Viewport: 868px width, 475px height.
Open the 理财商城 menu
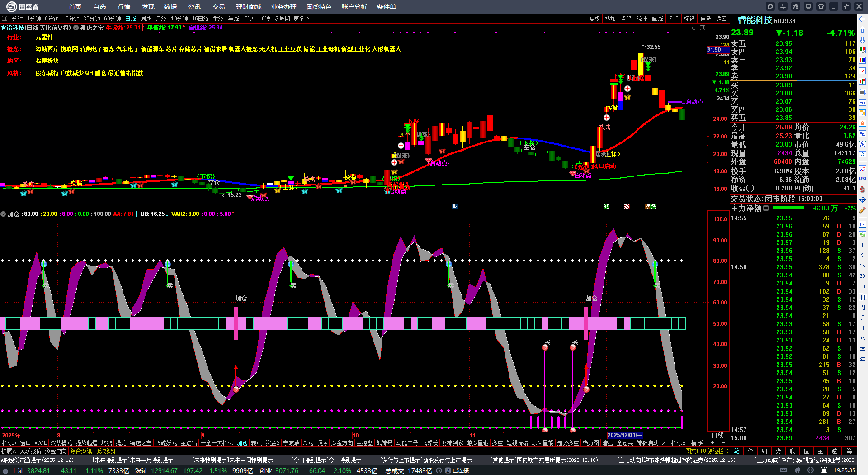point(249,7)
